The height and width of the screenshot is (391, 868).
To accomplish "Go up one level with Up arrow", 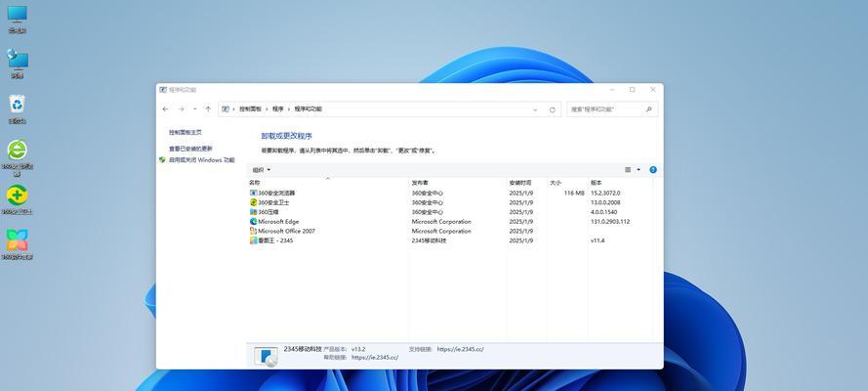I will tap(208, 109).
